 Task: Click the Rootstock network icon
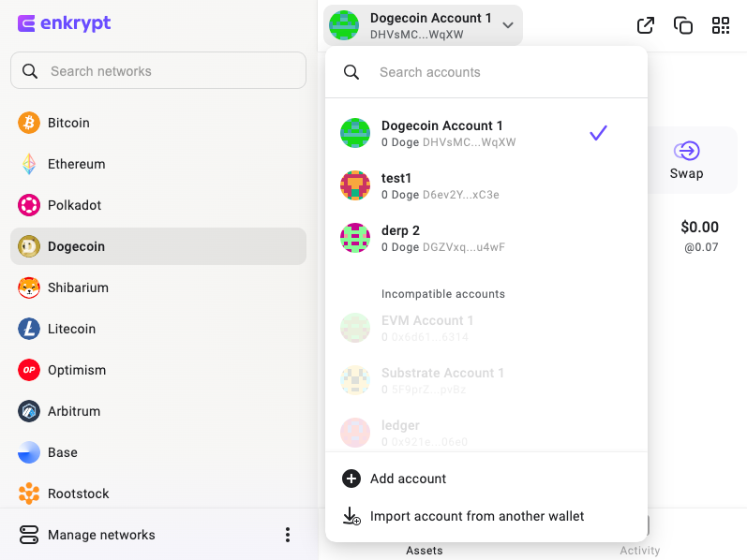(29, 494)
